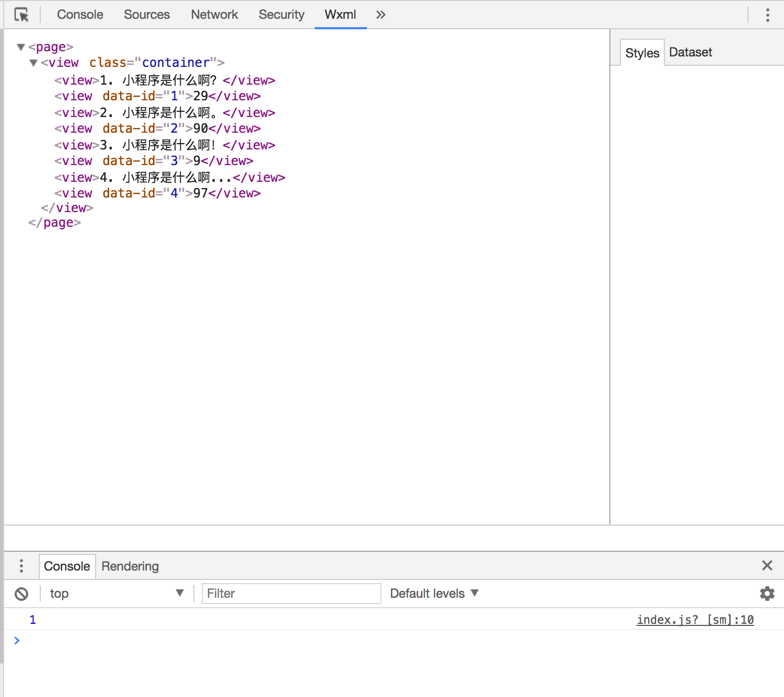This screenshot has height=697, width=784.
Task: Open the index.js? [sm]:10 source link
Action: point(695,620)
